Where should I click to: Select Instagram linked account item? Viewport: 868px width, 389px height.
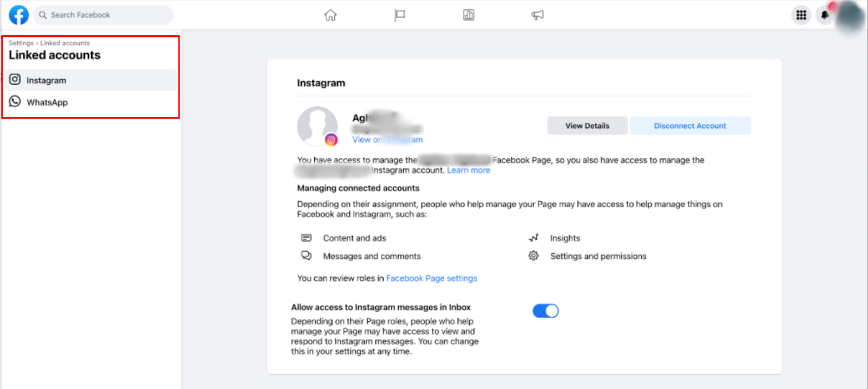[x=47, y=80]
